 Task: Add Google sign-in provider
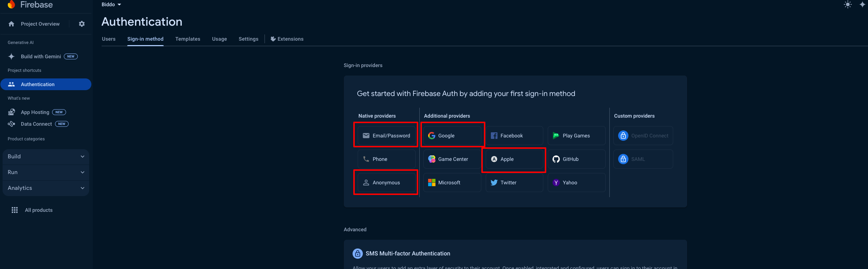click(x=452, y=136)
